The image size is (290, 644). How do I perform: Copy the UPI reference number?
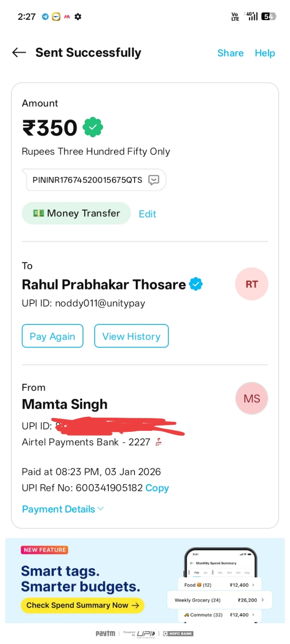pos(157,488)
